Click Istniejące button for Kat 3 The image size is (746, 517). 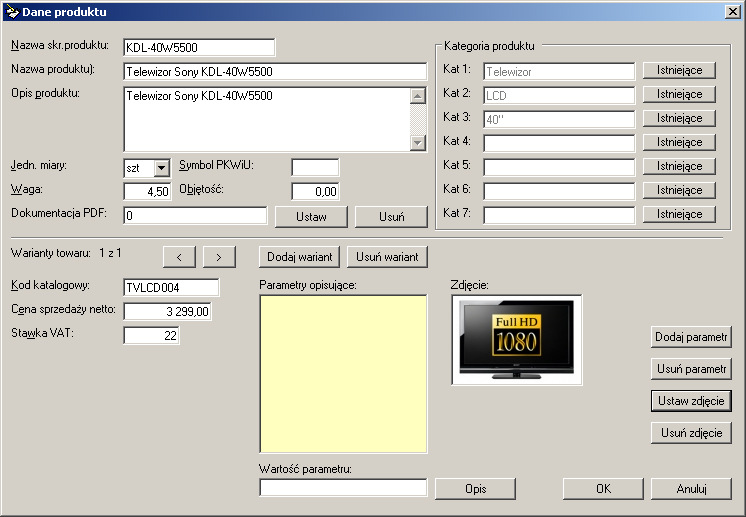679,118
